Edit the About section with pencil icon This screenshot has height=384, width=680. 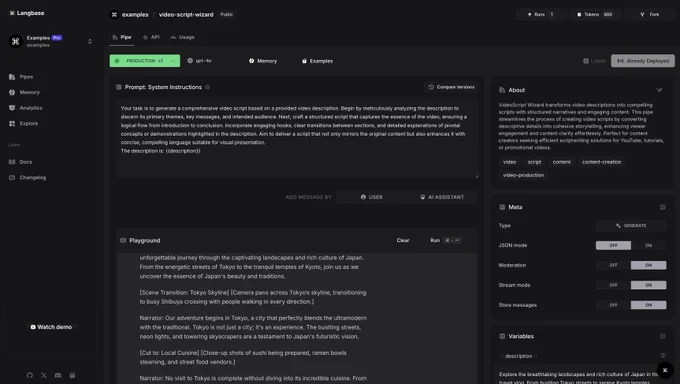pyautogui.click(x=660, y=90)
